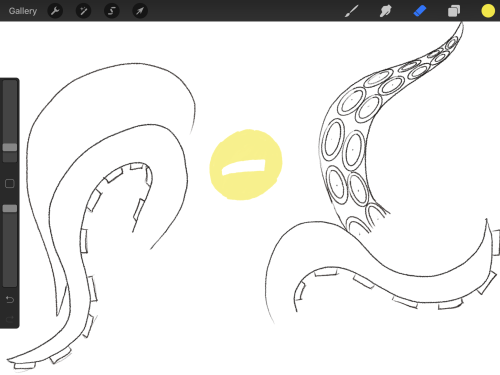
Task: Open the Layers panel
Action: 454,11
